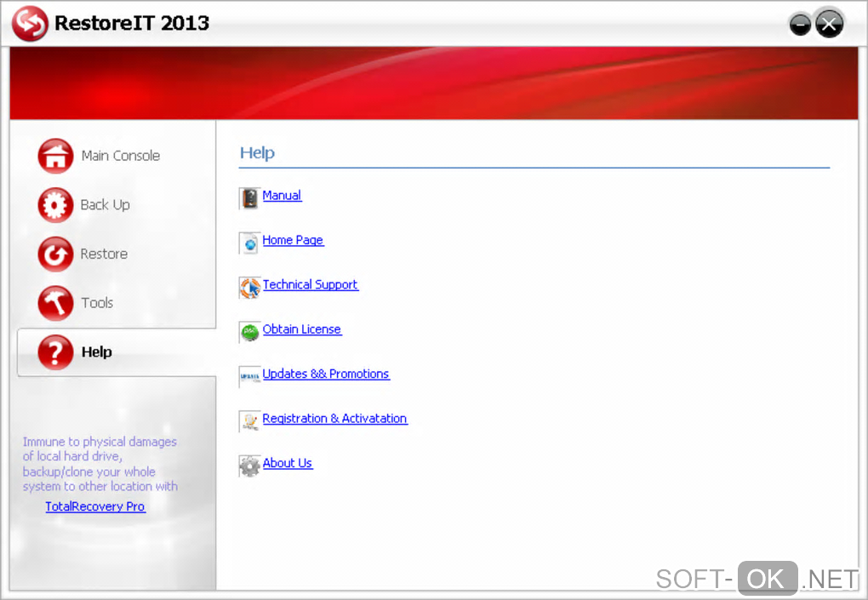Click the Registration & Activatation icon
The image size is (868, 600).
point(249,422)
